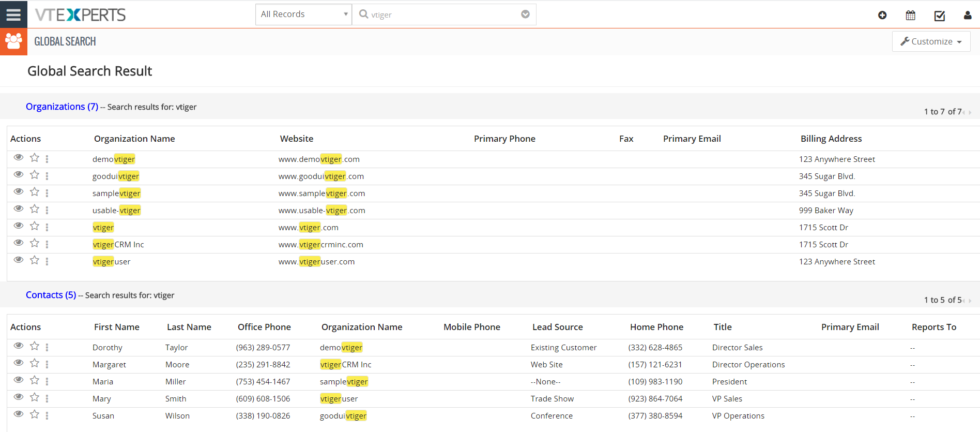Image resolution: width=980 pixels, height=432 pixels.
Task: Open more actions for vtiger CRM Inc row
Action: tap(47, 244)
